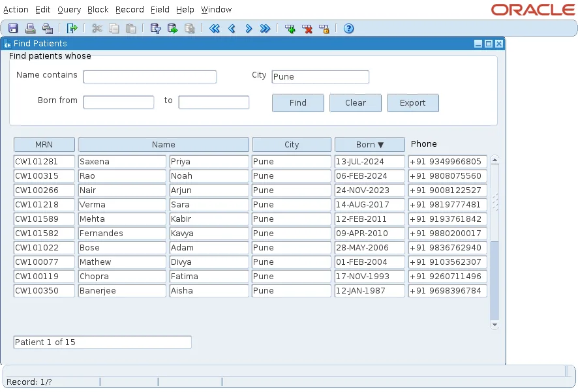Viewport: 578px width, 392px height.
Task: Go to previous block with double-left arrows
Action: click(x=215, y=28)
